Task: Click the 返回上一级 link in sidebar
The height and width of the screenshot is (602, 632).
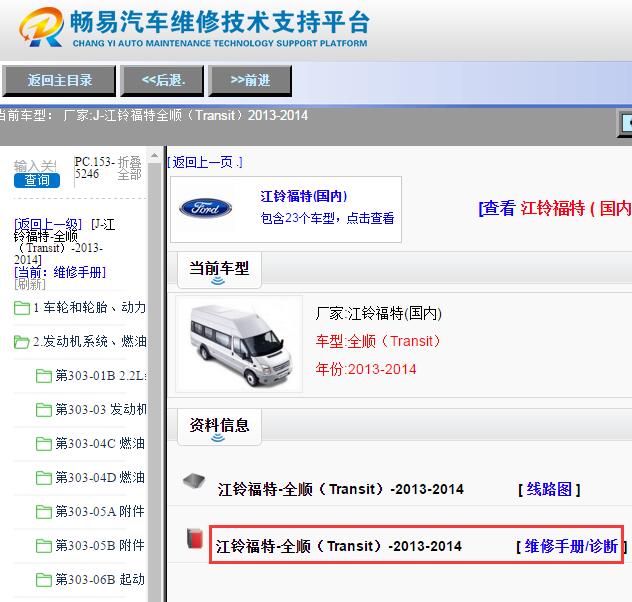Action: (48, 224)
